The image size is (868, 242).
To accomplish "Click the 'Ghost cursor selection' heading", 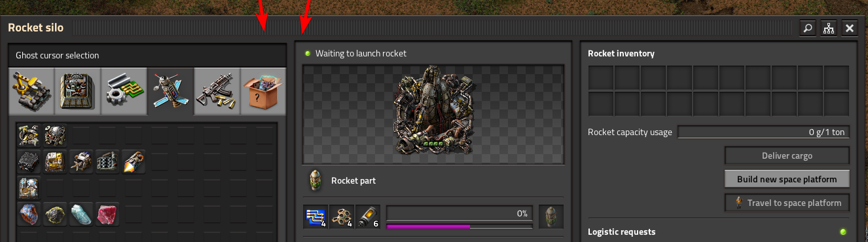I will tap(58, 56).
